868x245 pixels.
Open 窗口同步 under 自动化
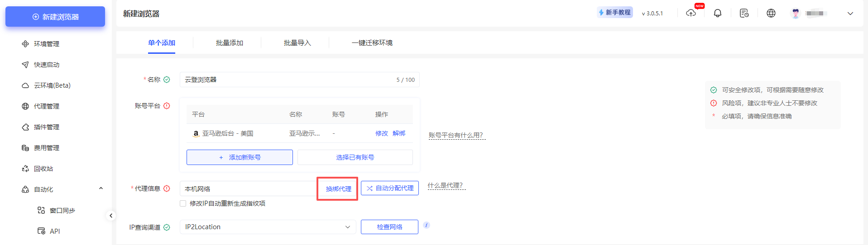click(x=62, y=210)
